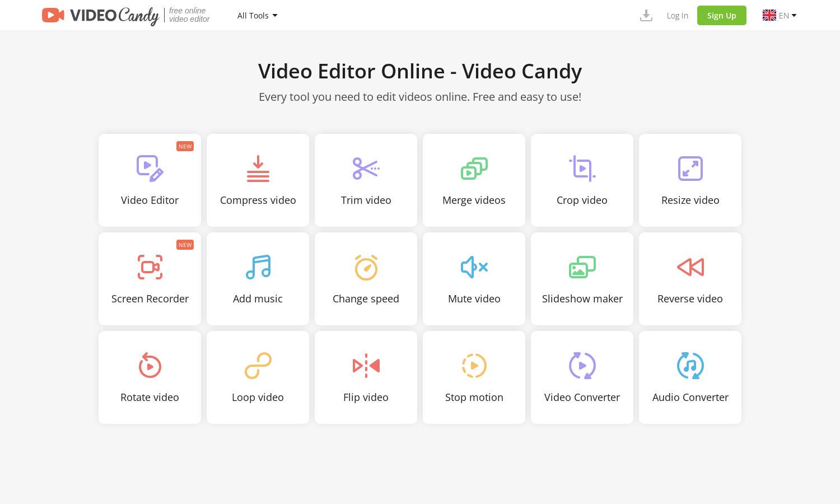Click the Reverse video label
Image resolution: width=840 pixels, height=504 pixels.
690,299
